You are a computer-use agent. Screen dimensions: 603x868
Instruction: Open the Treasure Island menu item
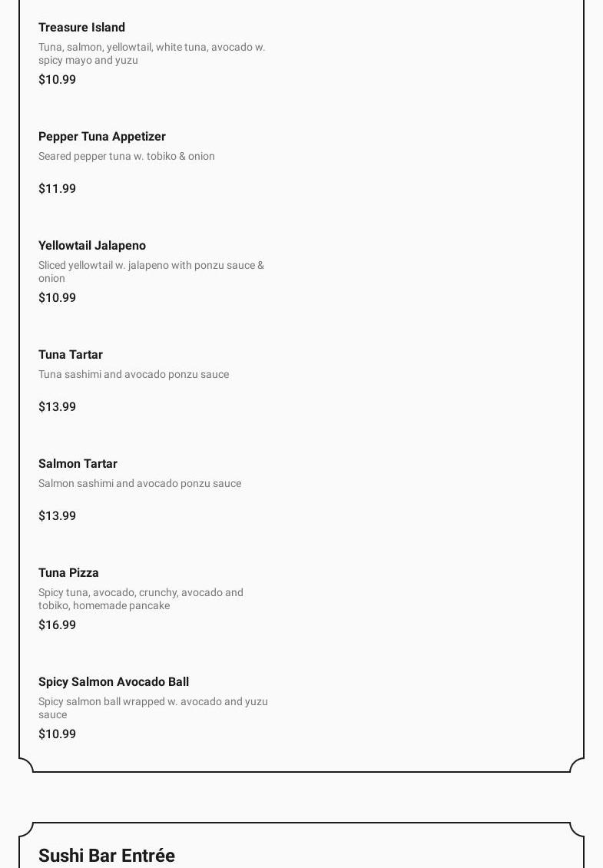(x=81, y=28)
